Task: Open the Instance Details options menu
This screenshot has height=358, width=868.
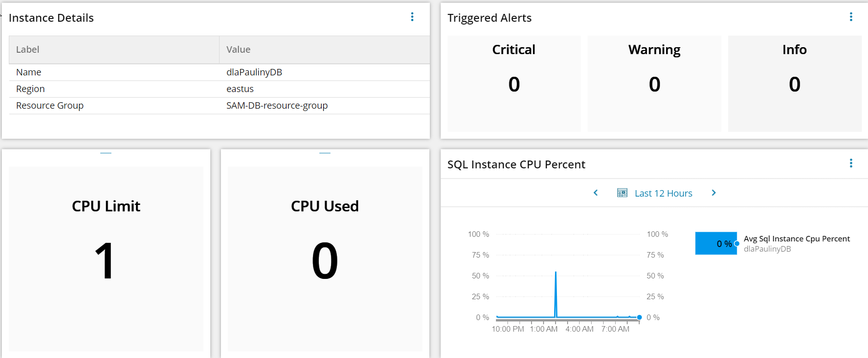Action: tap(412, 17)
